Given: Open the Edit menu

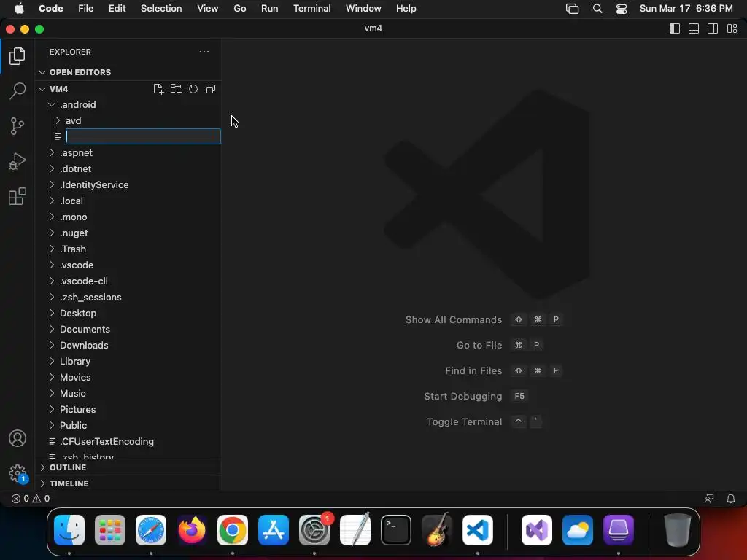Looking at the screenshot, I should [x=117, y=9].
